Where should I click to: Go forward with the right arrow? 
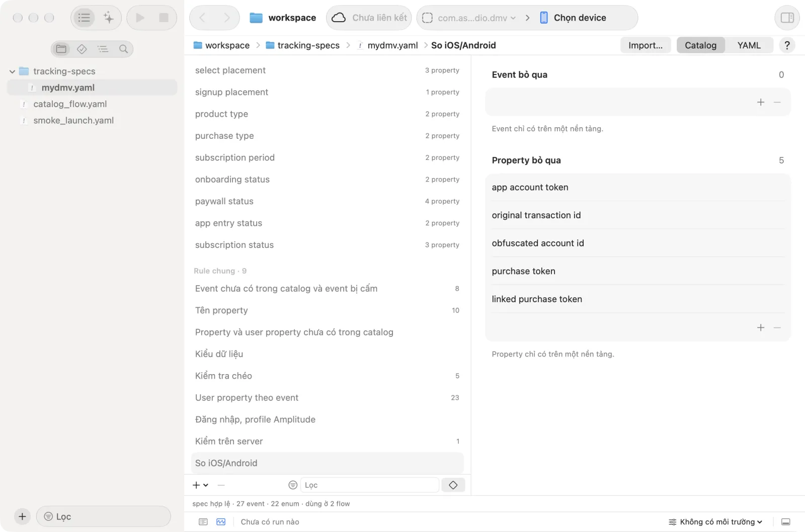[227, 18]
